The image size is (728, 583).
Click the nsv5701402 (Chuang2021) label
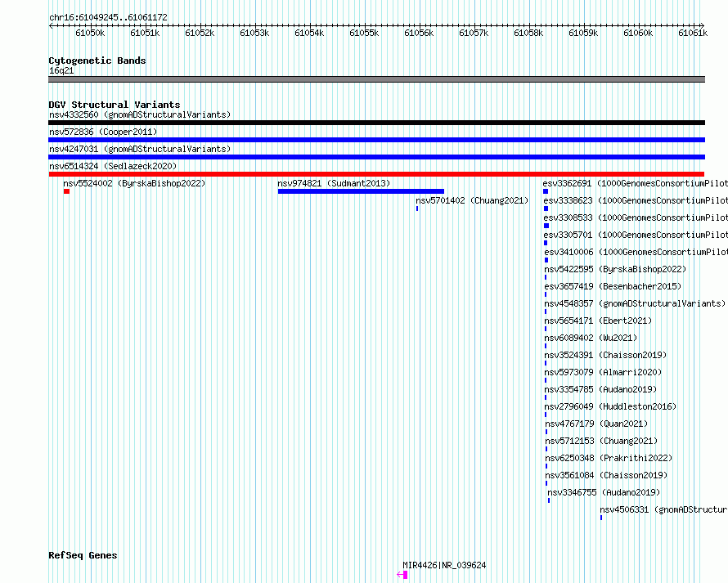coord(472,200)
